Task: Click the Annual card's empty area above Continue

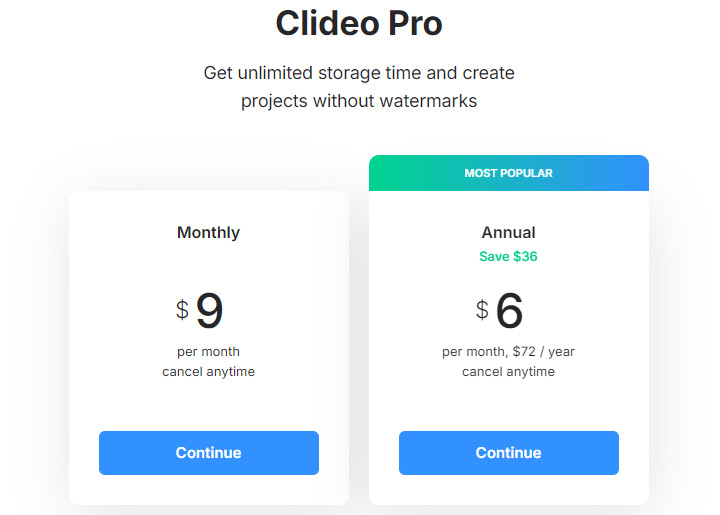Action: pyautogui.click(x=508, y=405)
